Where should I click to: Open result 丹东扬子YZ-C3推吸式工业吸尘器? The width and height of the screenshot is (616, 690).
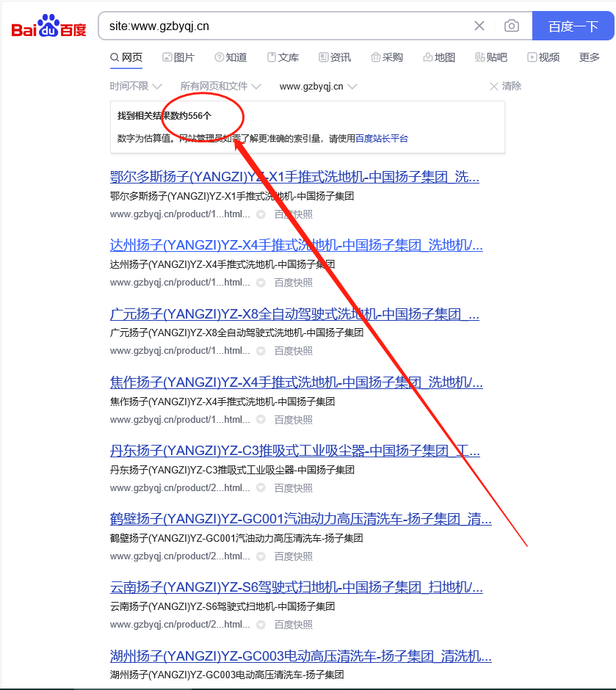point(295,451)
